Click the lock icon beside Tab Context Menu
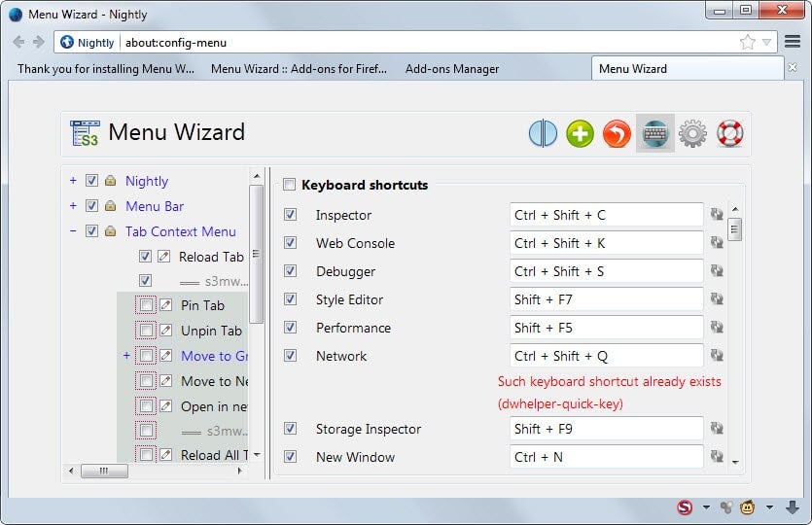 pos(110,231)
